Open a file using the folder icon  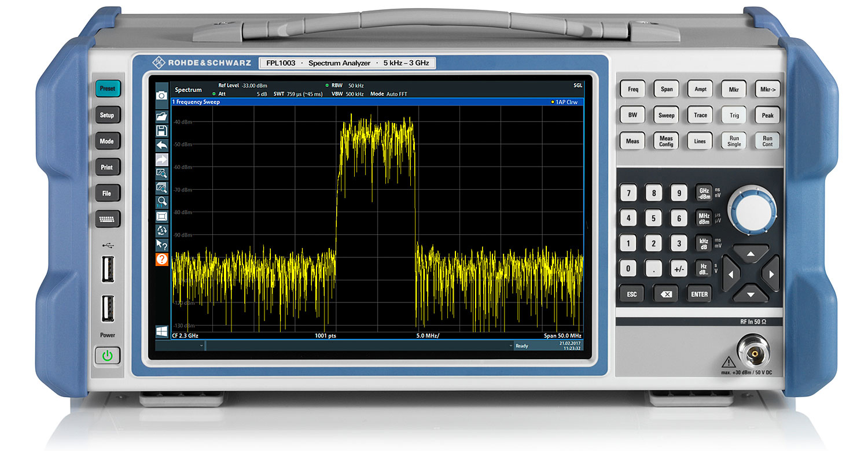162,116
